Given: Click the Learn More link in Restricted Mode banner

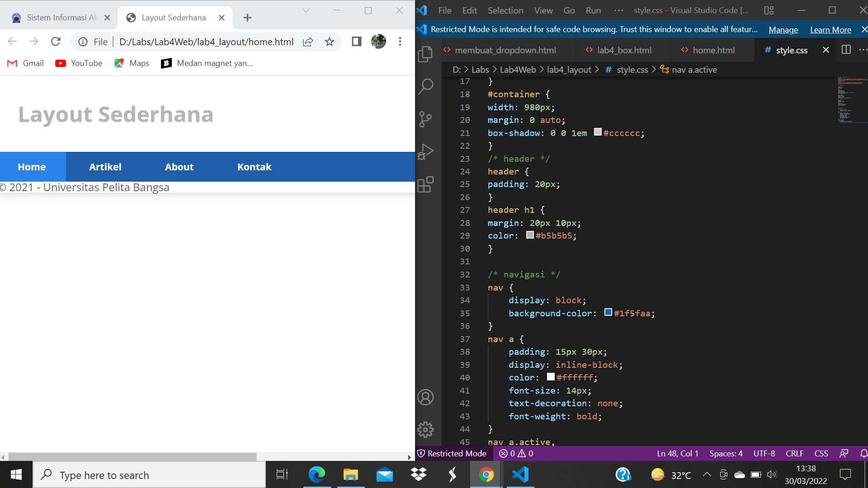Looking at the screenshot, I should point(830,29).
